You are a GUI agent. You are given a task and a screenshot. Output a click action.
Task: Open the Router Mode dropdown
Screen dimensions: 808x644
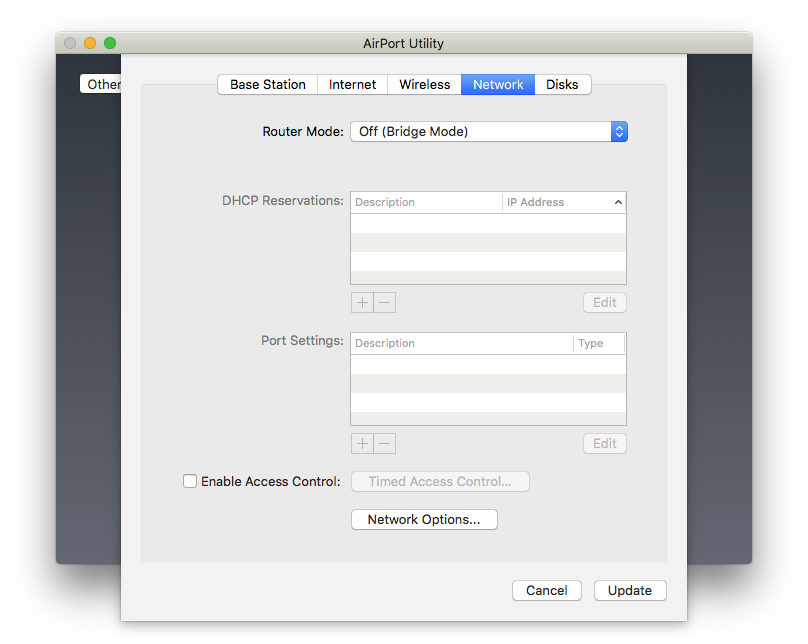[489, 131]
